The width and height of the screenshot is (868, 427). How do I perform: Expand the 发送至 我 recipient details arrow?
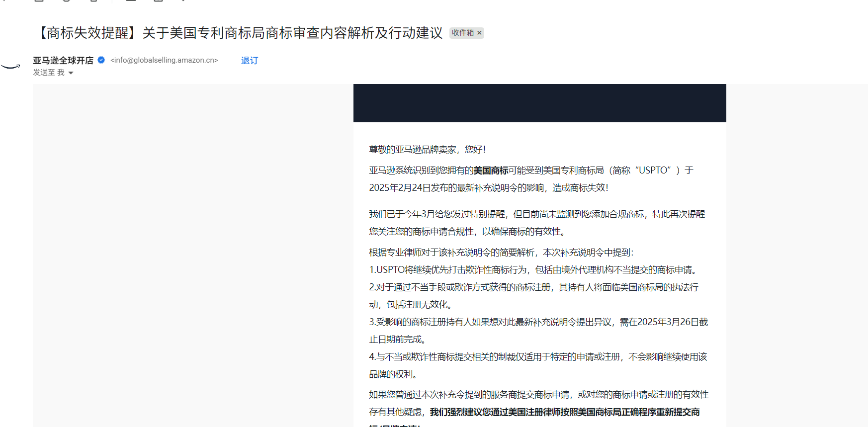(71, 73)
